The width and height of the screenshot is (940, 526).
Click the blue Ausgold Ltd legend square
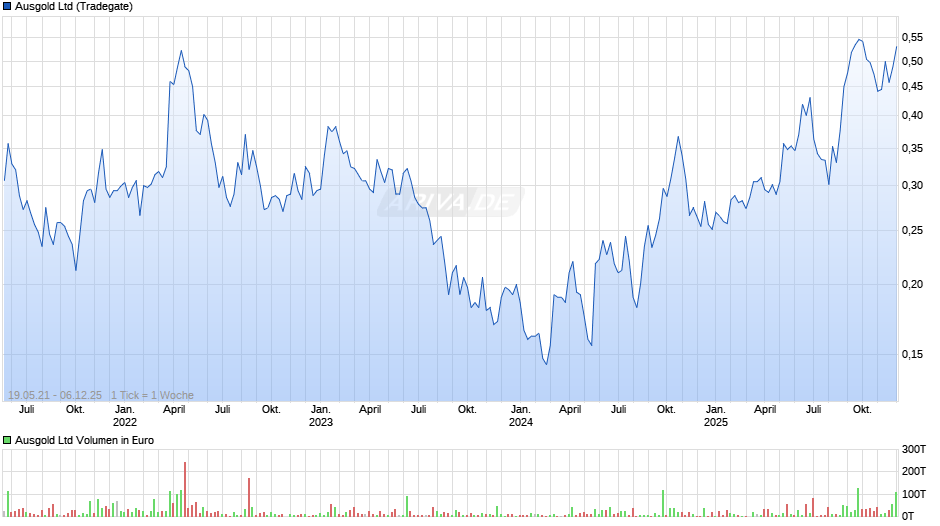(7, 7)
